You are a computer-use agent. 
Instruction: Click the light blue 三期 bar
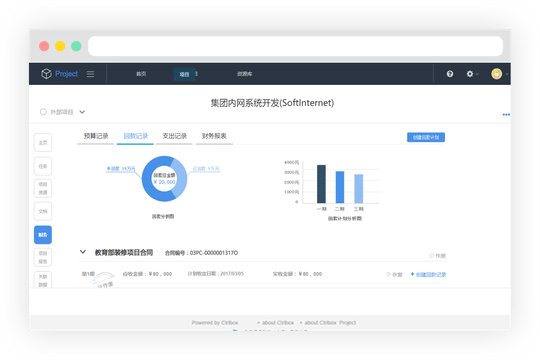click(x=359, y=188)
